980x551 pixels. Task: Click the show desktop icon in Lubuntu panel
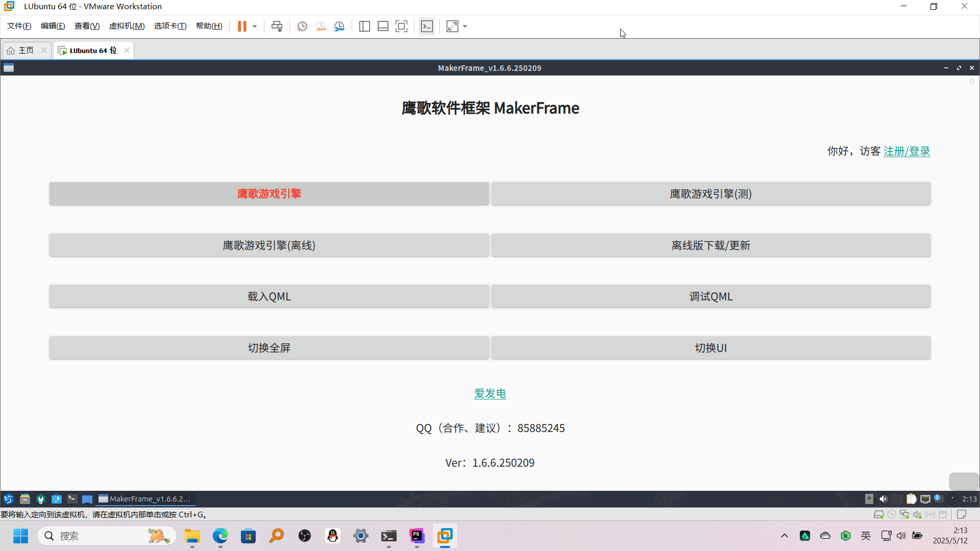point(87,499)
